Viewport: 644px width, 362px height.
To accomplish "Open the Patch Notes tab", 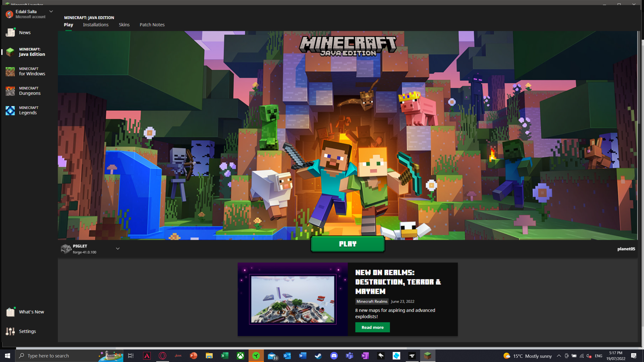I will (152, 25).
